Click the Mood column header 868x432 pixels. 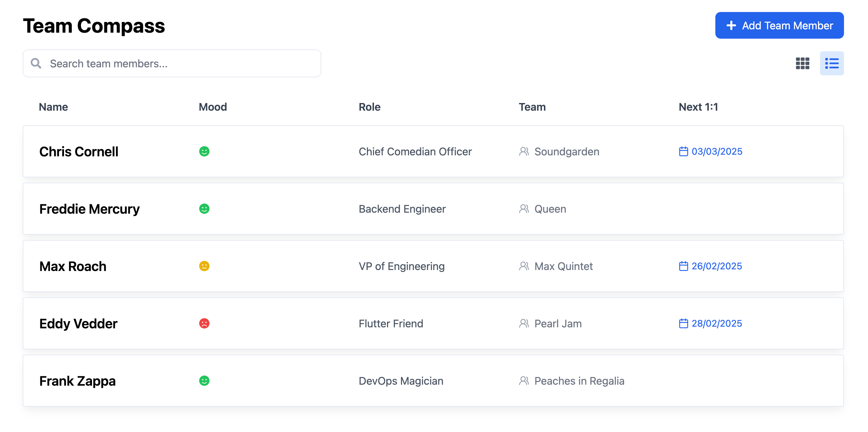(x=213, y=107)
